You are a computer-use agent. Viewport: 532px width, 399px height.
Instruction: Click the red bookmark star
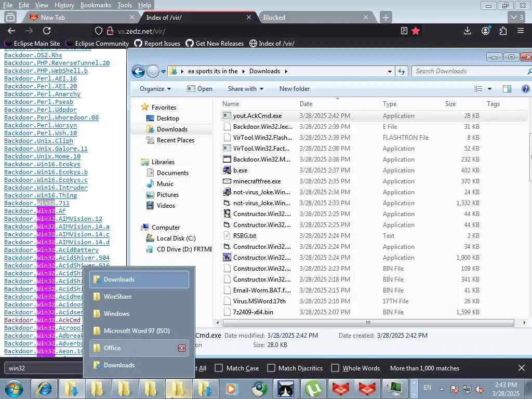416,31
